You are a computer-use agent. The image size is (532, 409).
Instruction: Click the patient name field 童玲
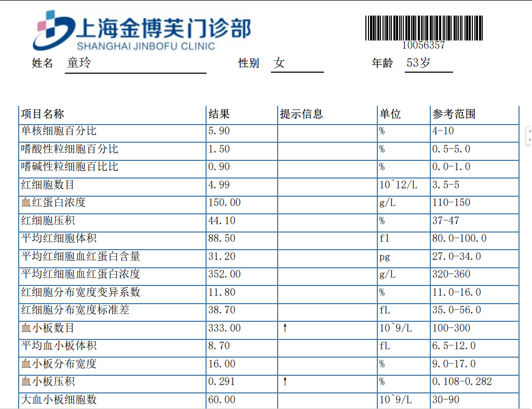79,63
